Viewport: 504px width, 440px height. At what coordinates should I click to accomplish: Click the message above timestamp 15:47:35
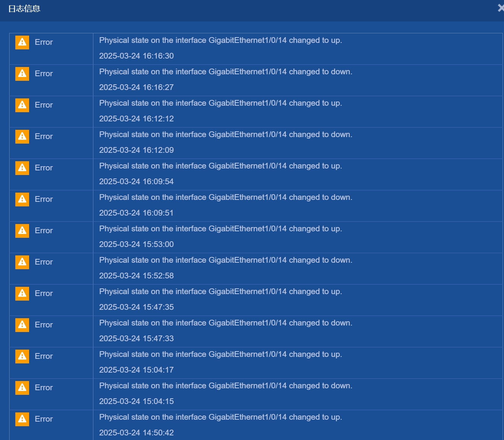[220, 292]
